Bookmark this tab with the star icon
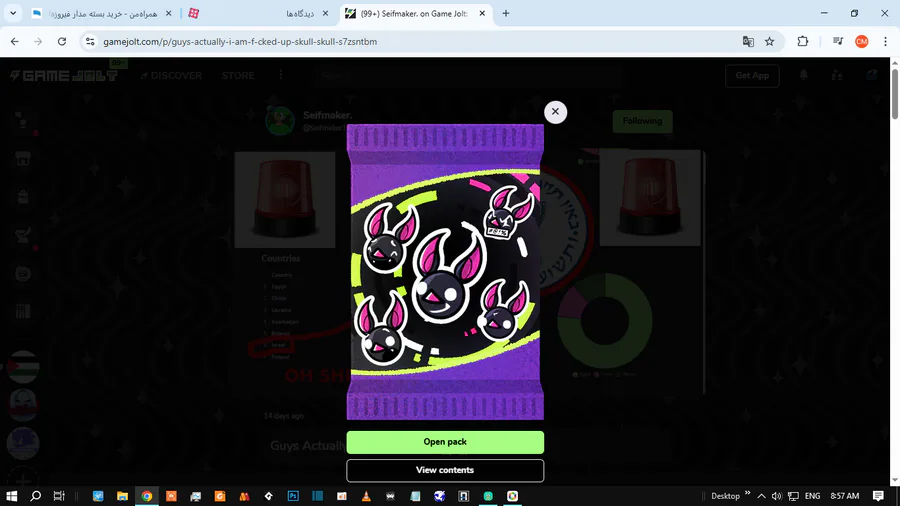 click(770, 41)
